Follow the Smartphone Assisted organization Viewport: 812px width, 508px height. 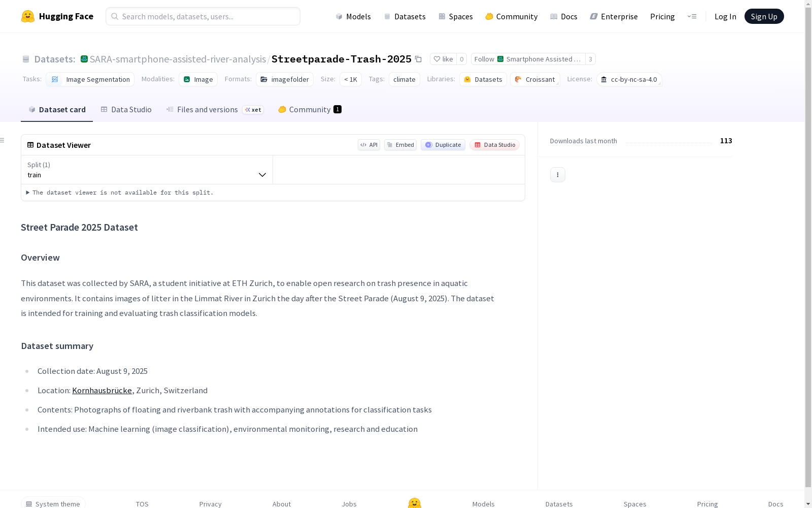(528, 59)
